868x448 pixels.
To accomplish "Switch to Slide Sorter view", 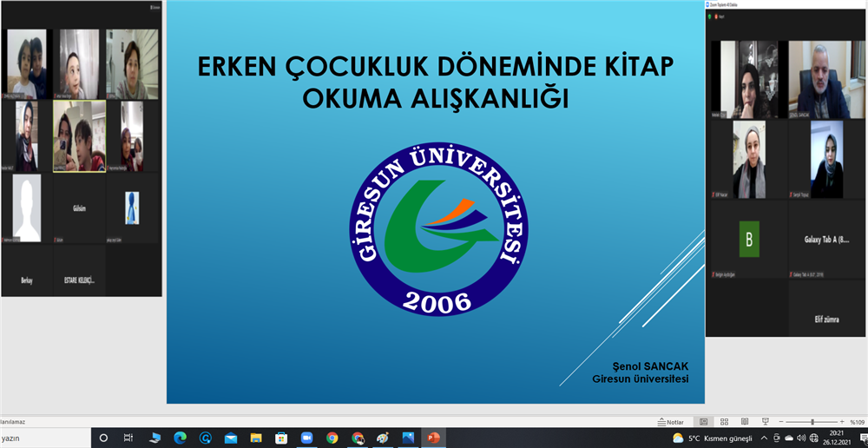I will 724,422.
